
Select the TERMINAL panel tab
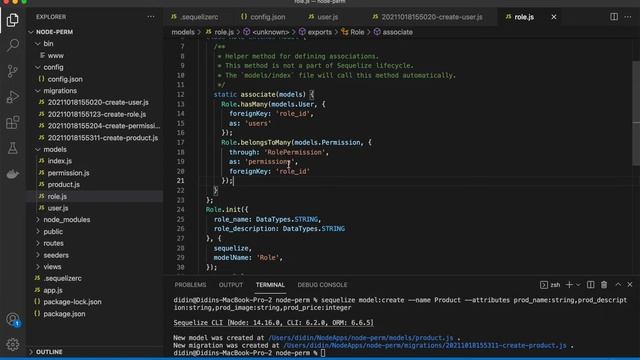coord(270,285)
